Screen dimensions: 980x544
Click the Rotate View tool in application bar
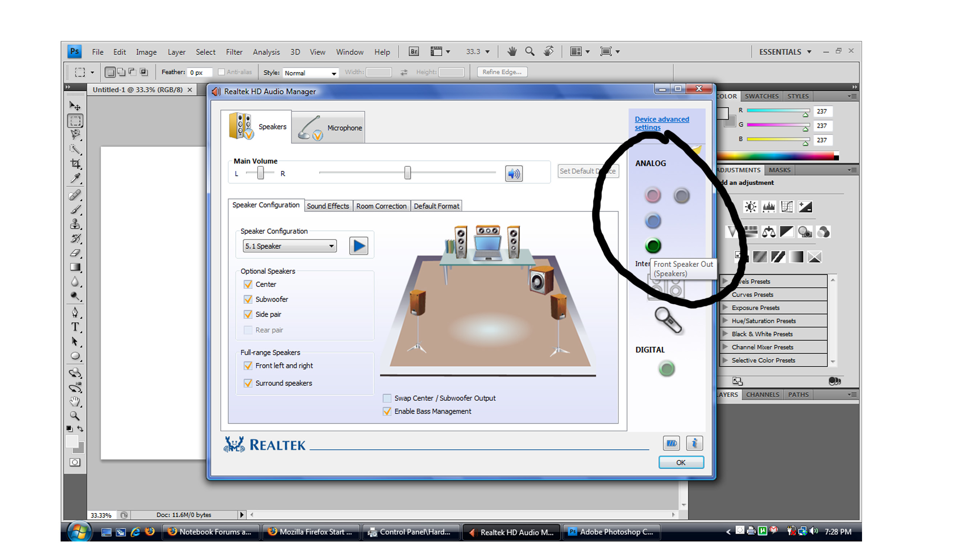point(548,51)
